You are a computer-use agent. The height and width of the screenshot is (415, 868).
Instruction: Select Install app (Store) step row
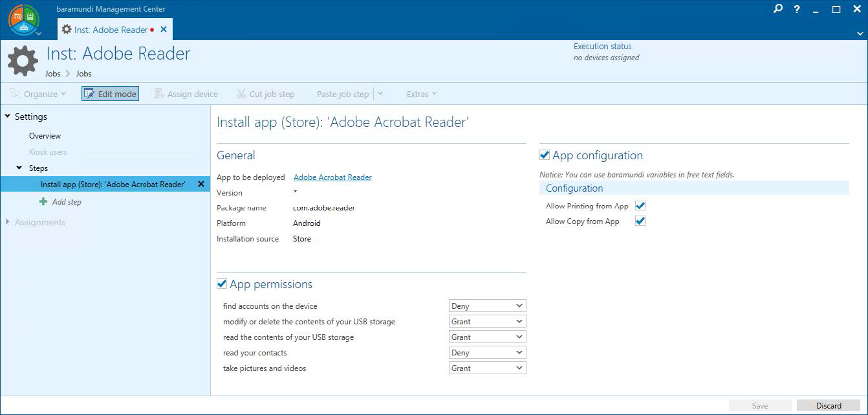105,185
